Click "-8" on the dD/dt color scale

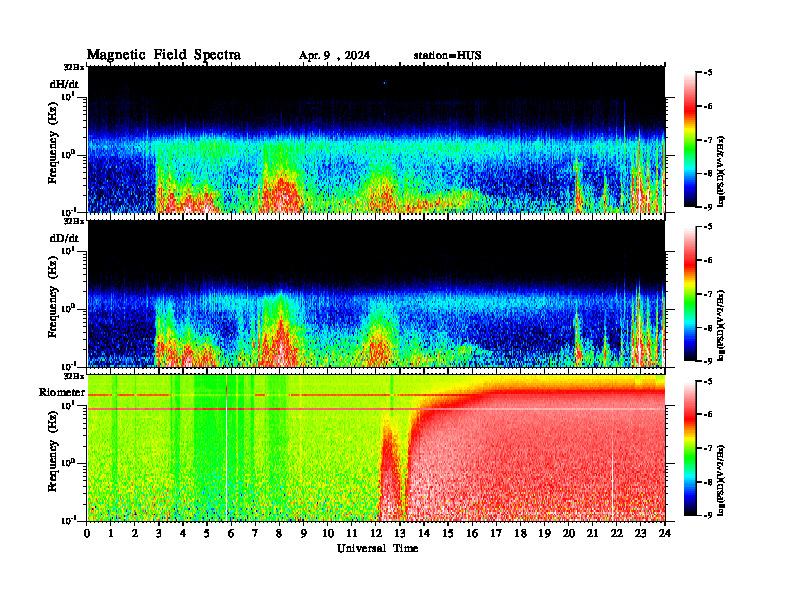(x=708, y=328)
